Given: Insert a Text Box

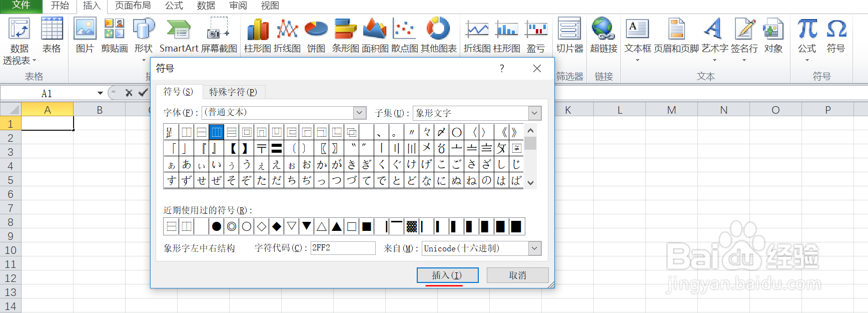Looking at the screenshot, I should point(638,39).
